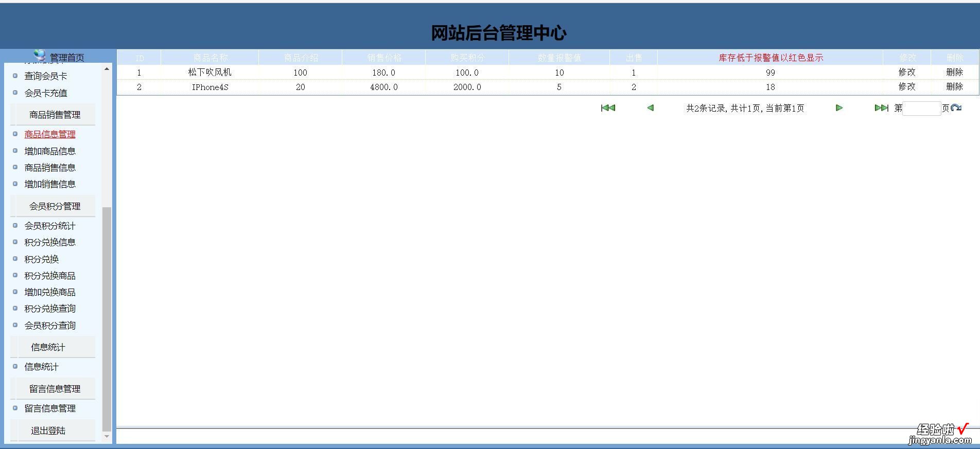Click 修改 for 松下吹风机 row
Viewport: 980px width, 449px height.
[907, 73]
